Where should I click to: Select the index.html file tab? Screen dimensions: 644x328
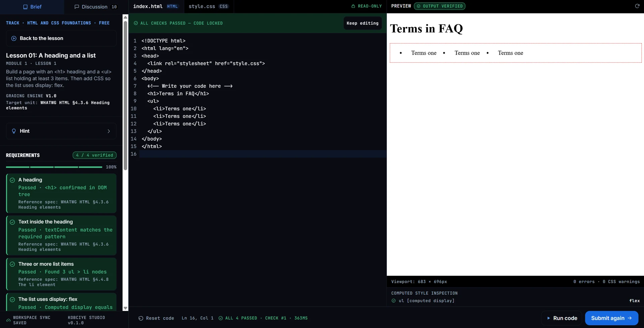[x=156, y=6]
